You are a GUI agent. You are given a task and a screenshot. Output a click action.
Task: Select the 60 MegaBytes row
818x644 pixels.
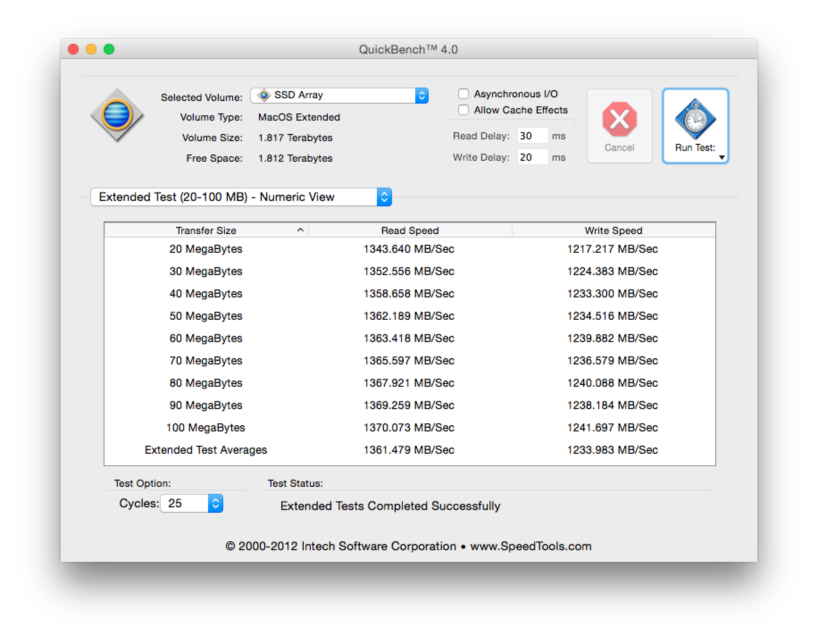click(x=410, y=338)
